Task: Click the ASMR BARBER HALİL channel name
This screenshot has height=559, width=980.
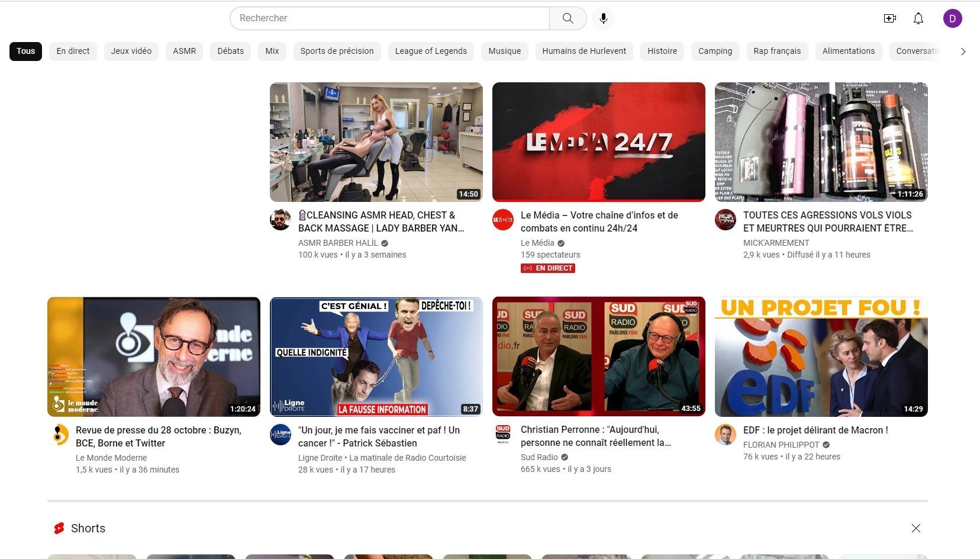Action: (x=338, y=243)
